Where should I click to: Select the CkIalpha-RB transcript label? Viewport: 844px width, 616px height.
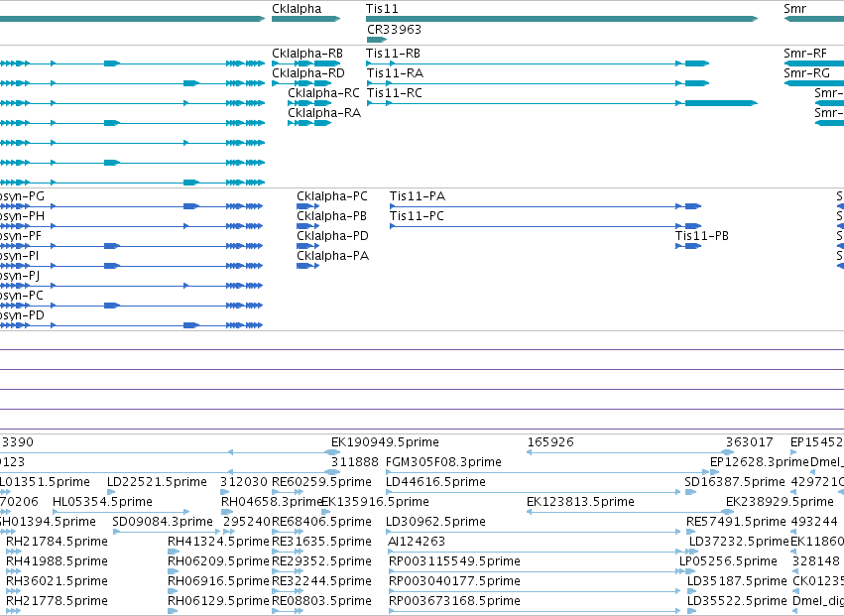click(x=307, y=54)
